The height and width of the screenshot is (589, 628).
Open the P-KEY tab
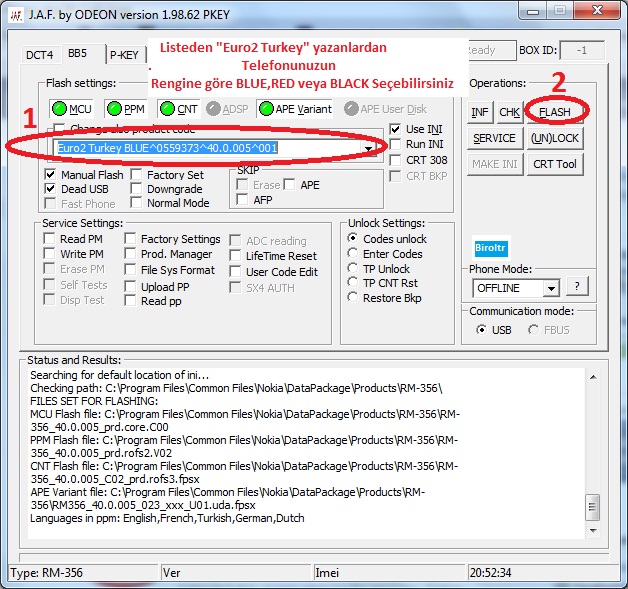(124, 55)
